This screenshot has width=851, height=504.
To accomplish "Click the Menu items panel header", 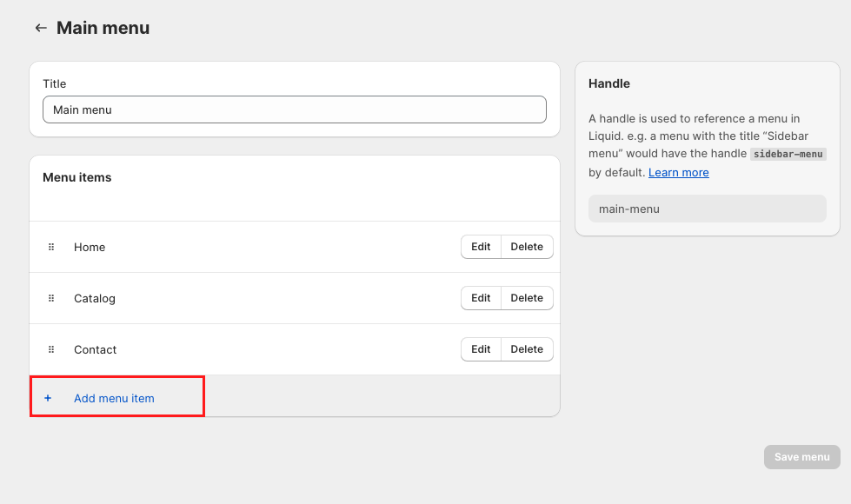I will click(x=76, y=177).
